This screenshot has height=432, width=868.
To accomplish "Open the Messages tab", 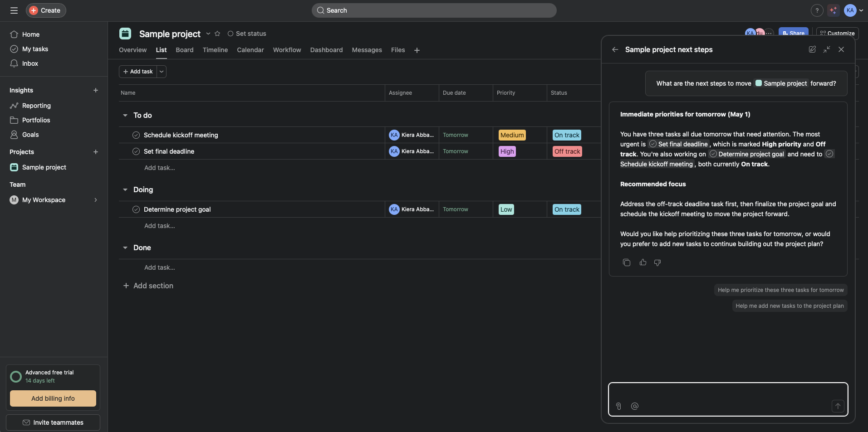I will tap(367, 50).
